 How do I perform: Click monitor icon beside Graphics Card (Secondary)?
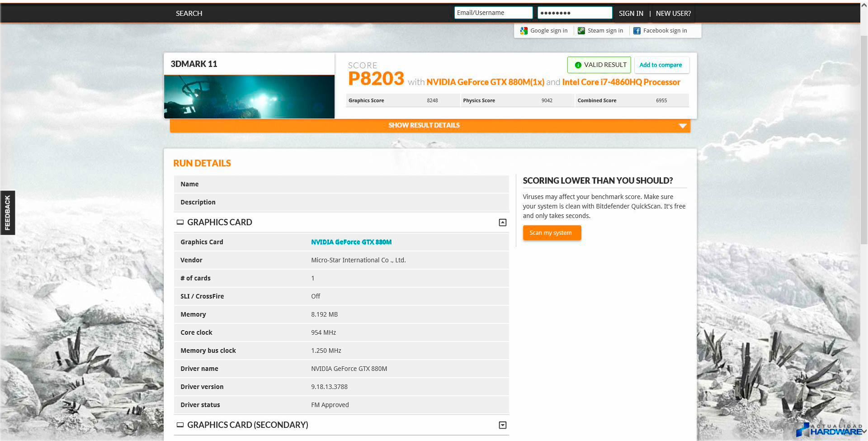click(180, 425)
